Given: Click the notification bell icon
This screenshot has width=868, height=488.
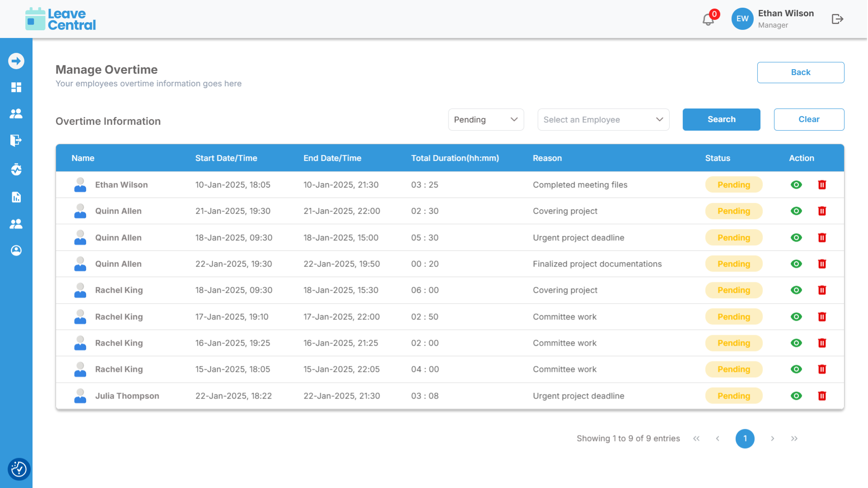Looking at the screenshot, I should (x=708, y=19).
